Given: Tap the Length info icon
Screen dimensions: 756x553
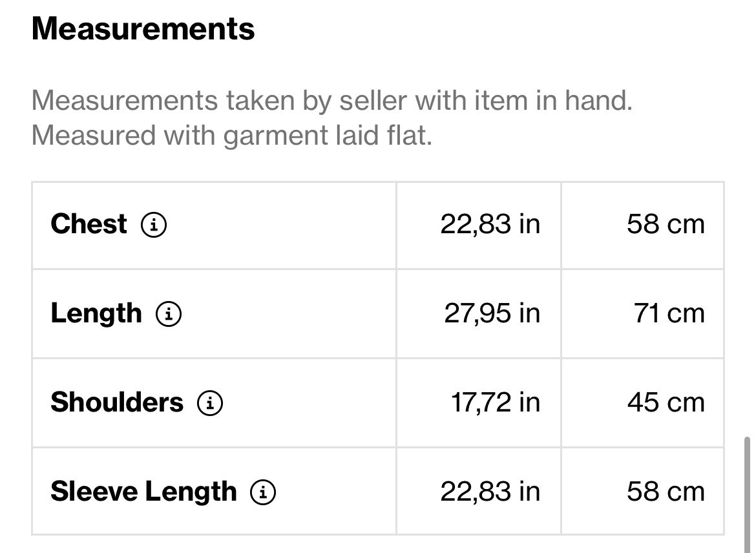Looking at the screenshot, I should [169, 314].
